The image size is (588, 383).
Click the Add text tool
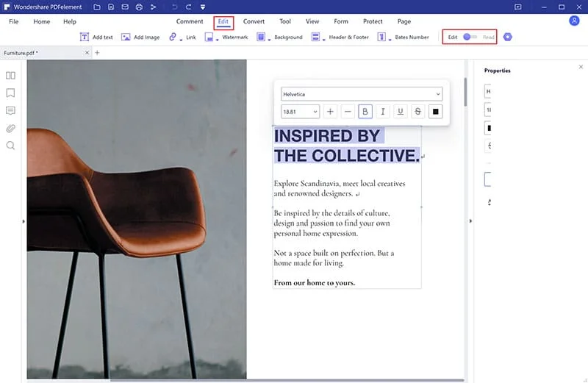(96, 37)
